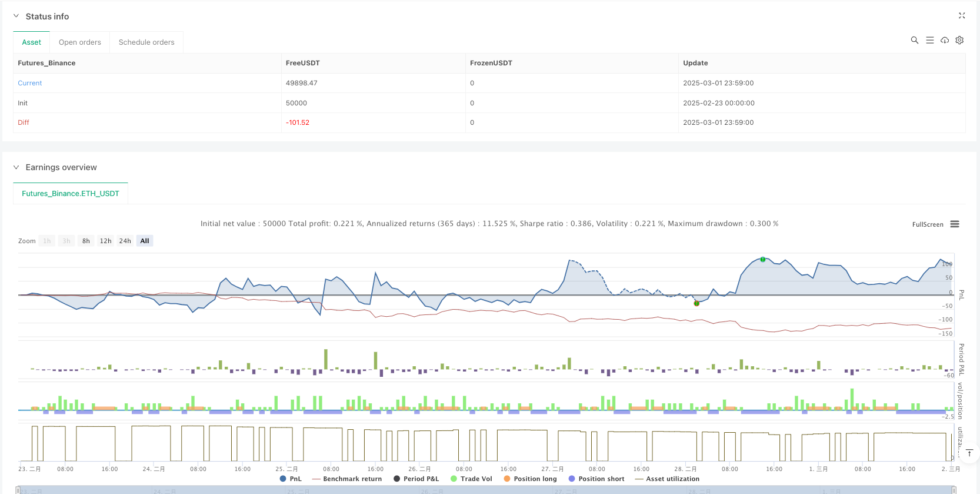Open the list view icon
Viewport: 980px width, 494px height.
pos(930,40)
